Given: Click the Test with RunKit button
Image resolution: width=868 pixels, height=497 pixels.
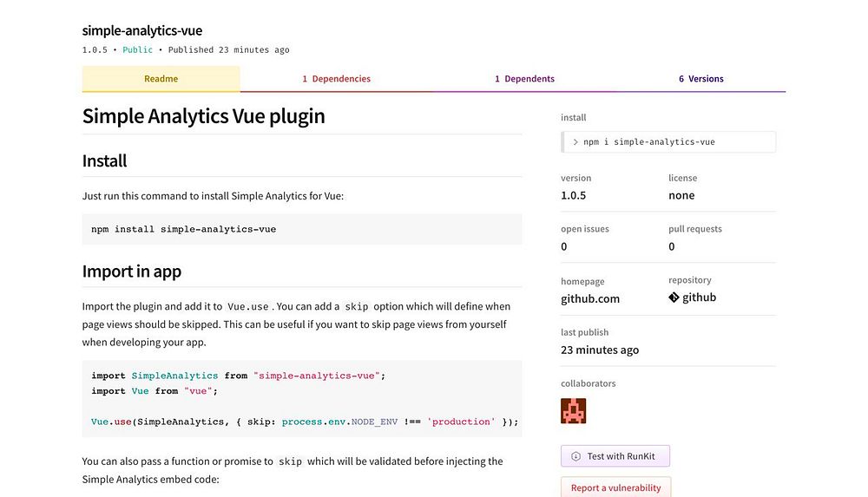Looking at the screenshot, I should point(615,456).
